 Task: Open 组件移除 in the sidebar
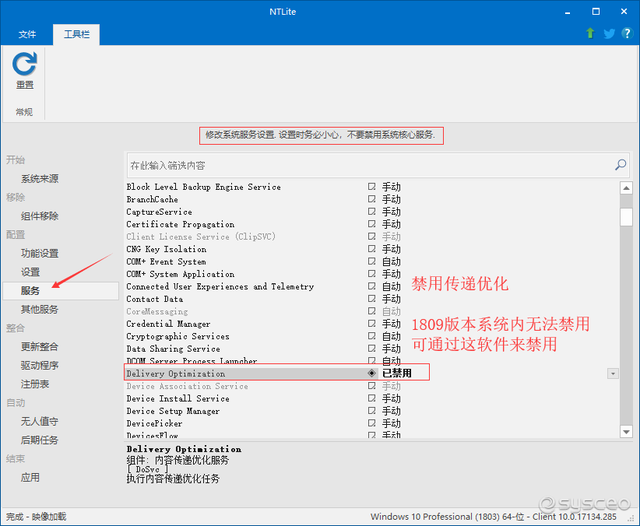tap(40, 216)
